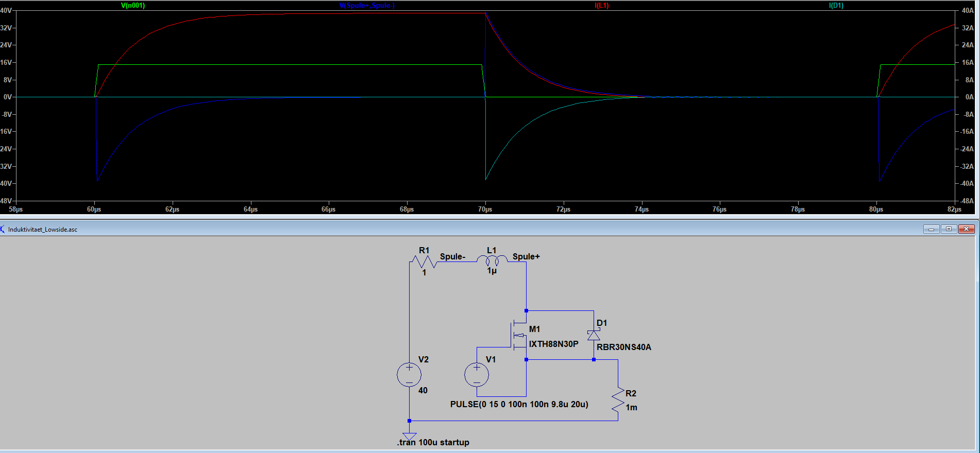This screenshot has height=453, width=980.
Task: Click the 32V label on left axis
Action: [6, 28]
